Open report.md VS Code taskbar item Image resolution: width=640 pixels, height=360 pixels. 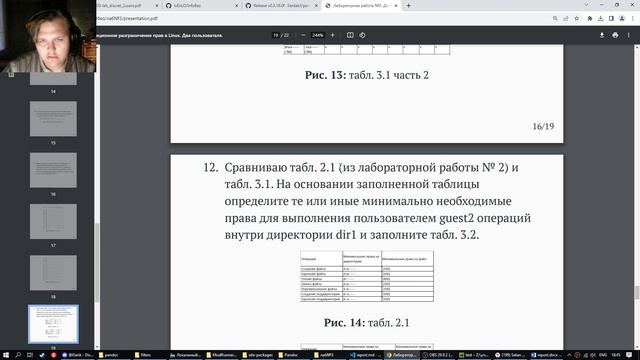click(365, 355)
